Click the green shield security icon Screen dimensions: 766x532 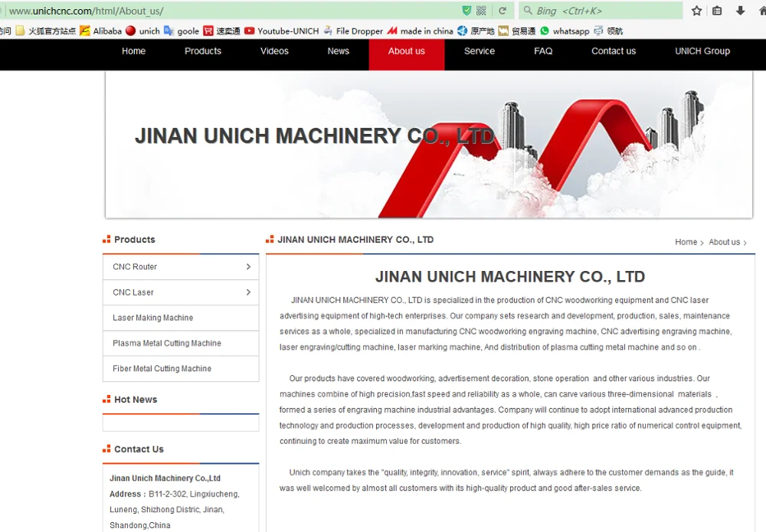tap(466, 11)
